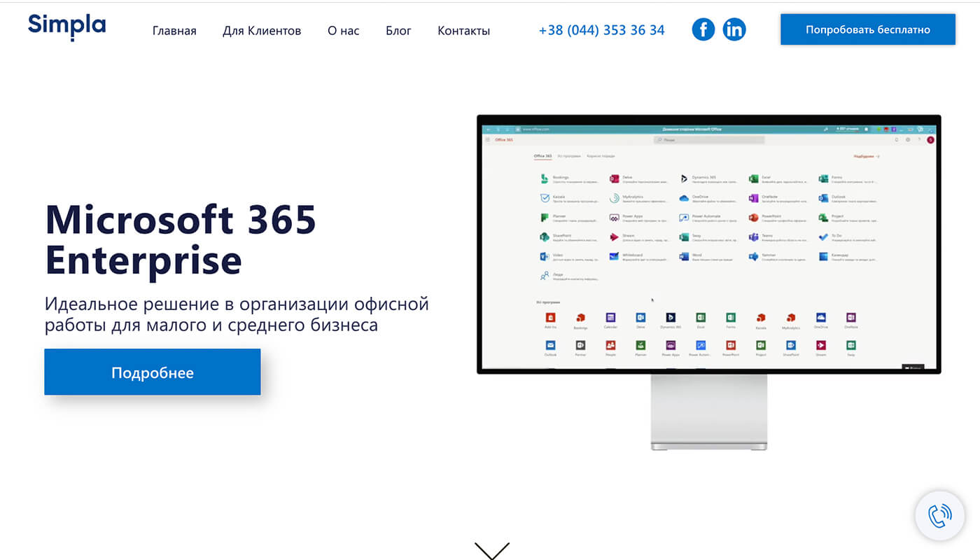Navigate to the Блог section
The image size is (980, 560).
[398, 31]
